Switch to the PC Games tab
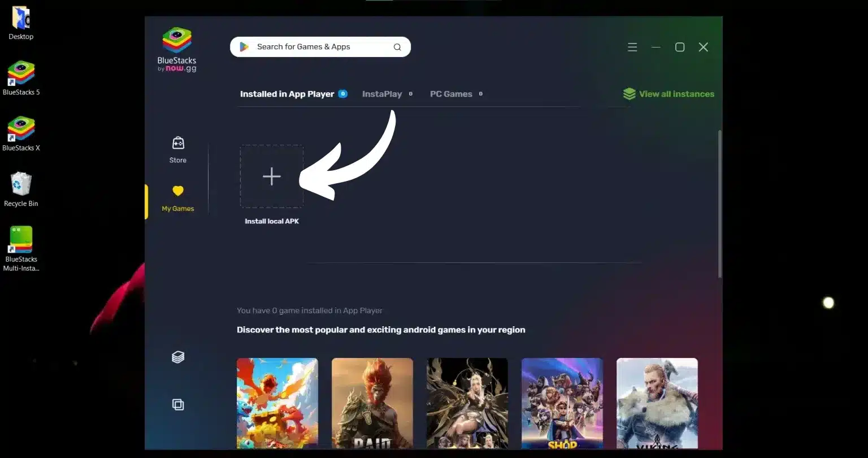The width and height of the screenshot is (868, 458). coord(456,94)
